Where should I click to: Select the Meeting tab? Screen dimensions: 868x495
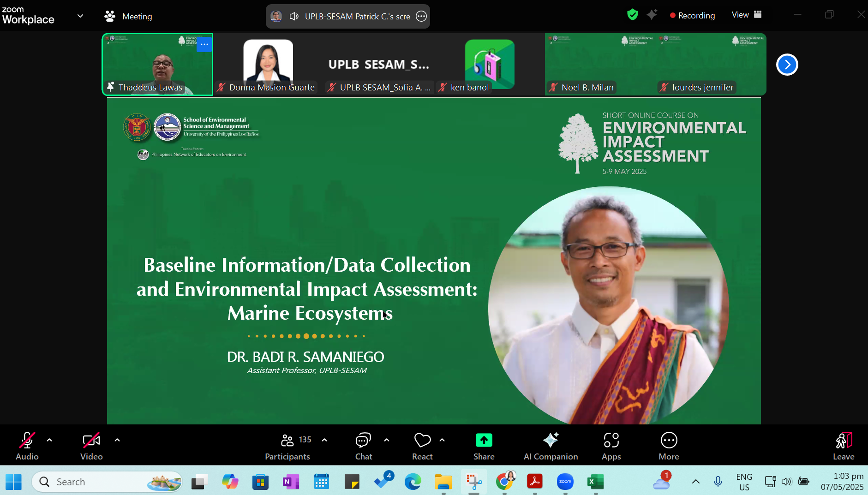point(128,16)
